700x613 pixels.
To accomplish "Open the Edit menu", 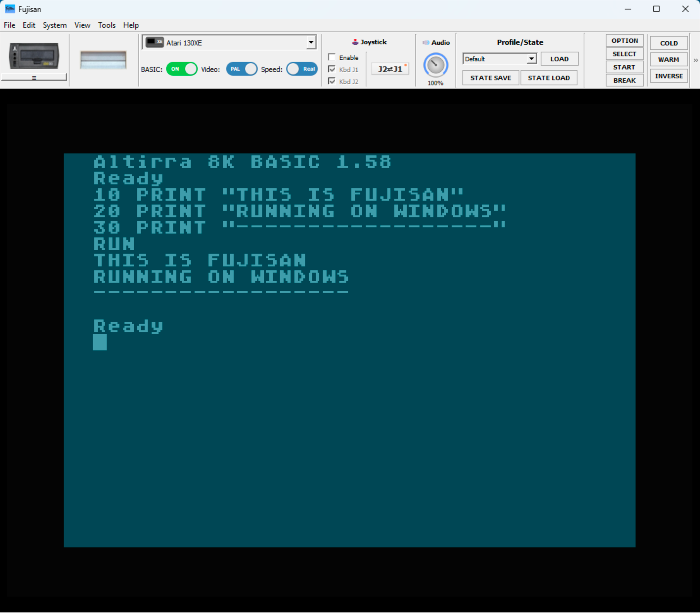I will [x=29, y=25].
